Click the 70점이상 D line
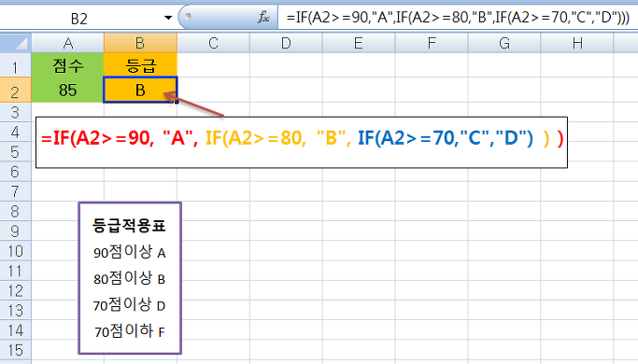 [130, 304]
